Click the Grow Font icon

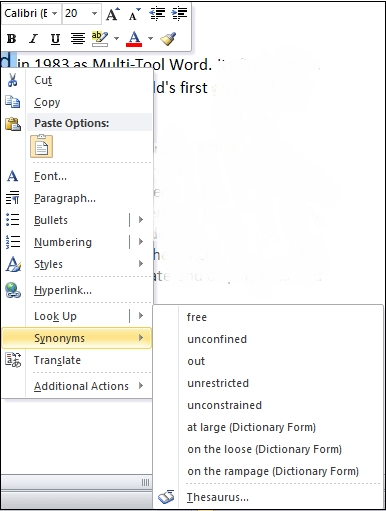click(113, 14)
